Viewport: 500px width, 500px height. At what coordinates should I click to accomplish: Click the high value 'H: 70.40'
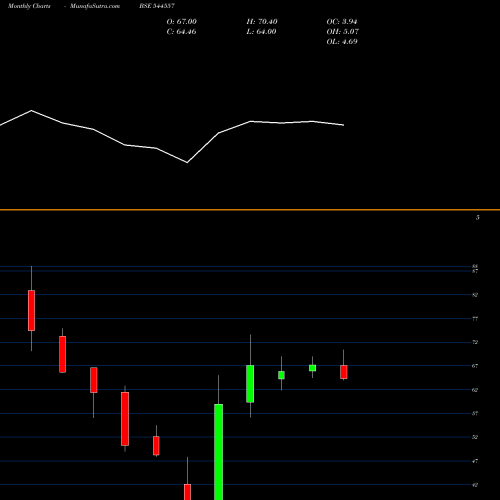pyautogui.click(x=262, y=22)
